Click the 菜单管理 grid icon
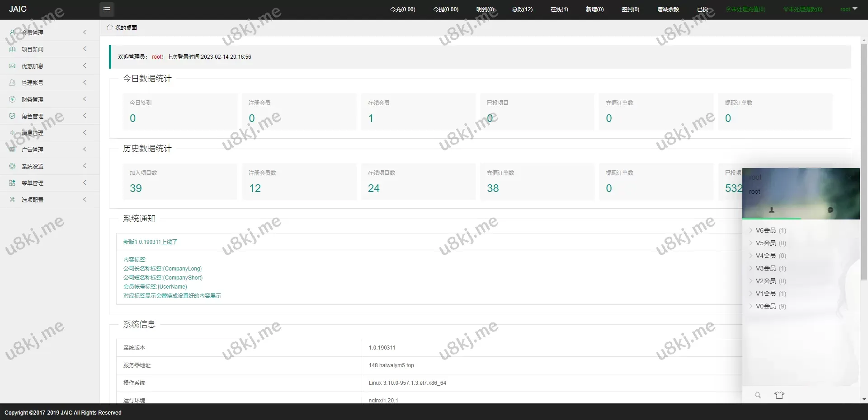The height and width of the screenshot is (420, 868). point(12,183)
